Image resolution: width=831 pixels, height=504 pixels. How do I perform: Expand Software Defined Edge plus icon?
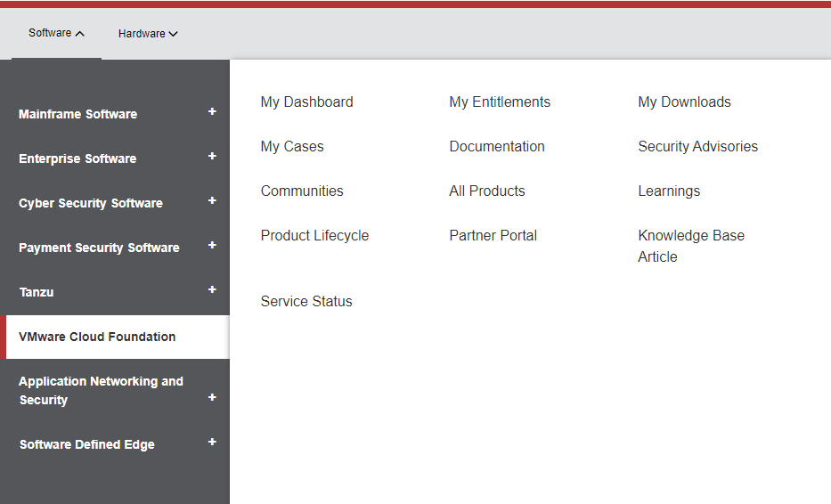point(212,442)
